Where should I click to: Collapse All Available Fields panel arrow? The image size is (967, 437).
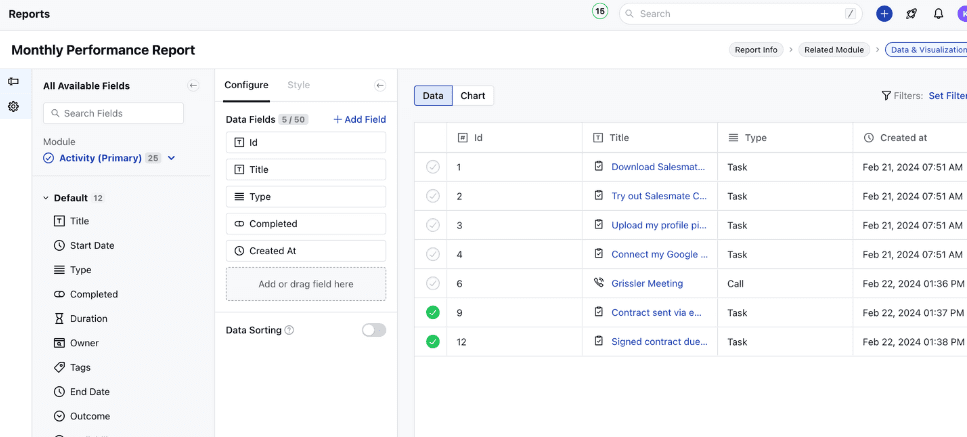tap(194, 86)
